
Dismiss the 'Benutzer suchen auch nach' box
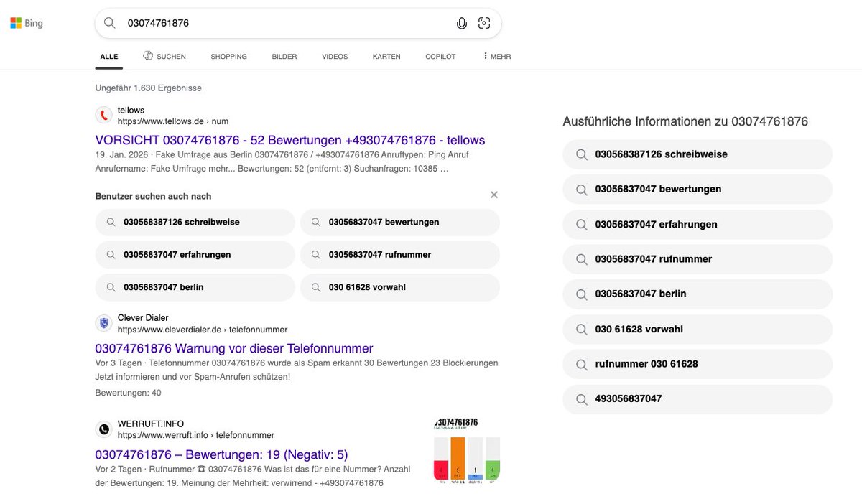tap(493, 195)
